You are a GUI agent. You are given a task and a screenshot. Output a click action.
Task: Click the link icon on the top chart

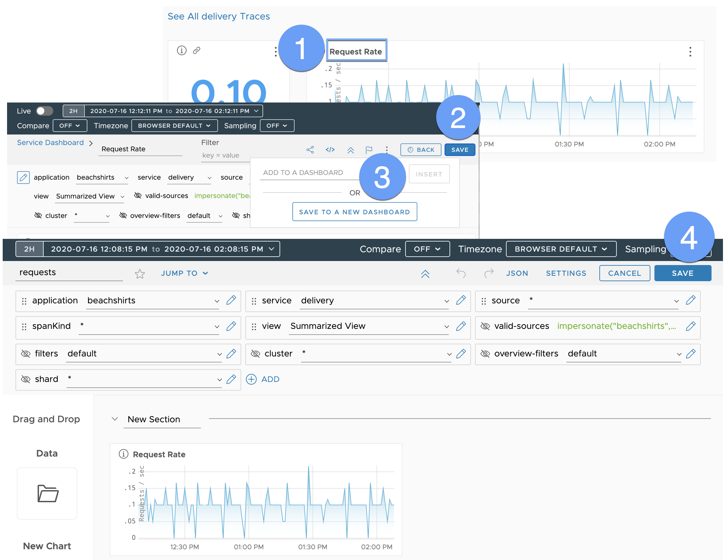(x=197, y=50)
